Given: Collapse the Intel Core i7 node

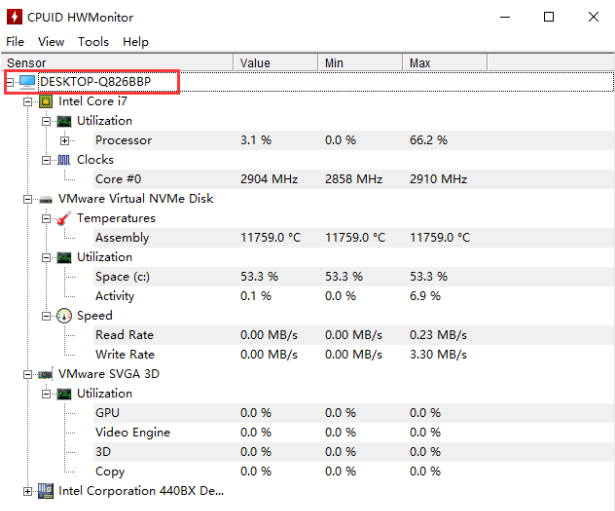Looking at the screenshot, I should coord(27,102).
